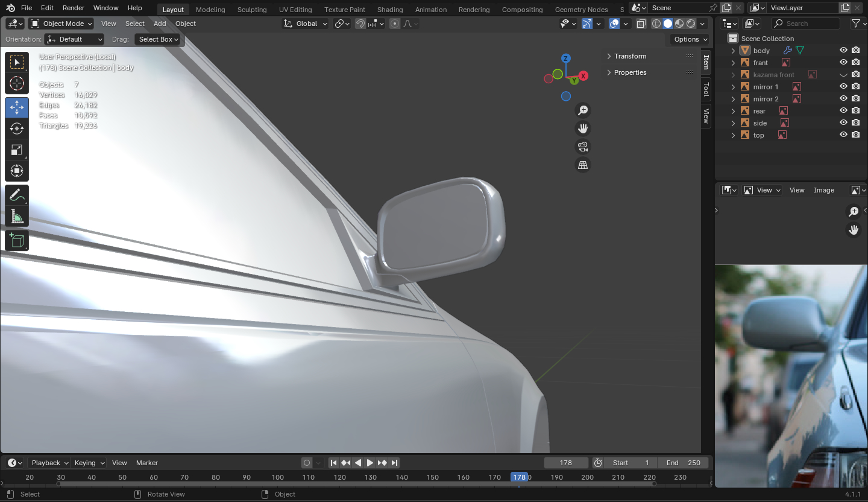The image size is (868, 502).
Task: Click the zoom icon in the image editor
Action: tap(854, 211)
